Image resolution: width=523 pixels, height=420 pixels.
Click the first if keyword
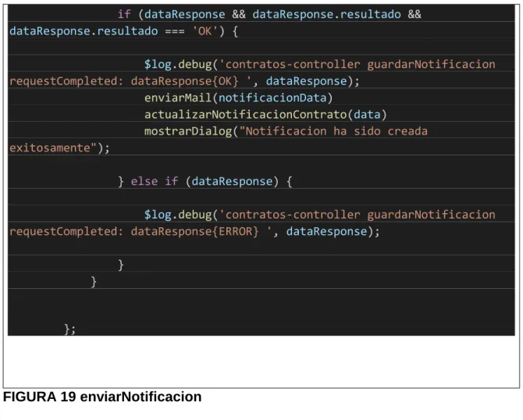[124, 14]
